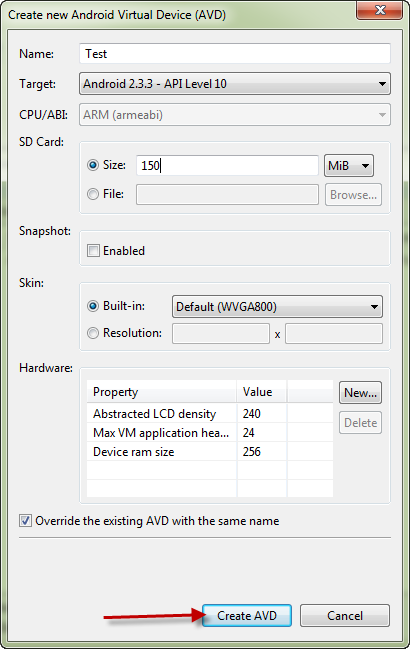The image size is (410, 649).
Task: Select the Resolution skin radio button
Action: click(93, 333)
